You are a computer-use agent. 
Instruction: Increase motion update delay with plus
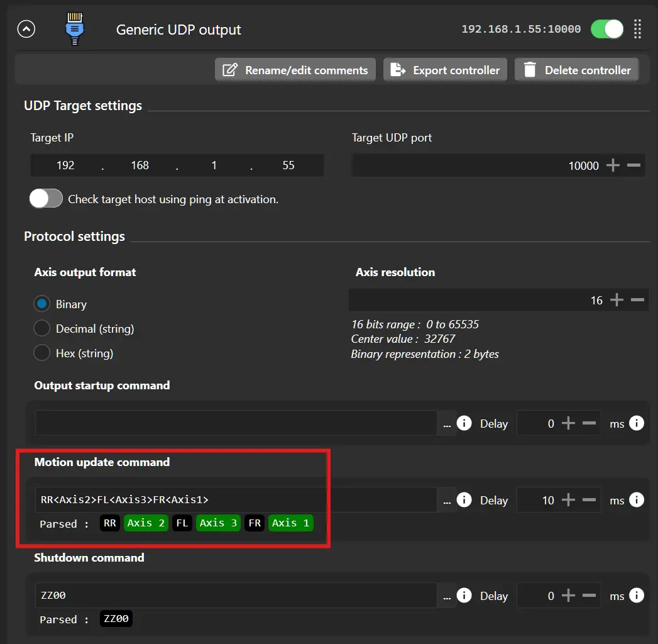pyautogui.click(x=568, y=499)
